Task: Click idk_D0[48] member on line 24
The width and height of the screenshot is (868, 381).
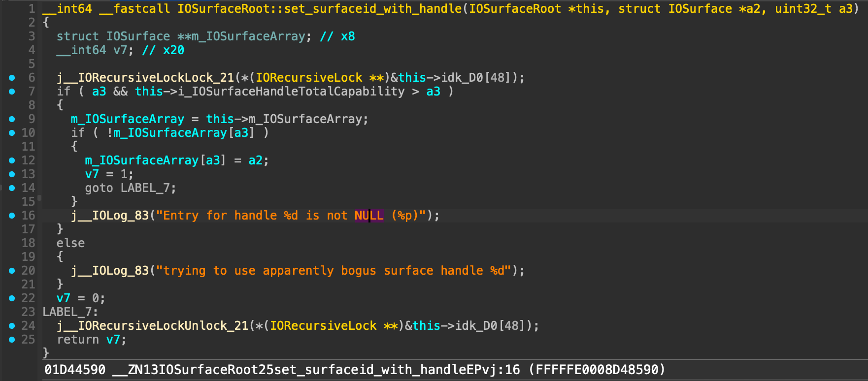Action: click(x=493, y=326)
